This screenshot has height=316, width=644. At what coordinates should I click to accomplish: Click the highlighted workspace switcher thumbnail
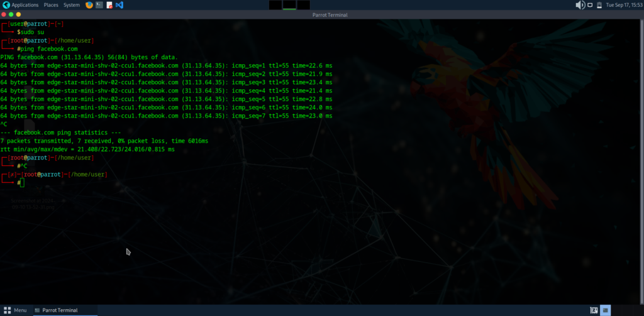(x=606, y=310)
